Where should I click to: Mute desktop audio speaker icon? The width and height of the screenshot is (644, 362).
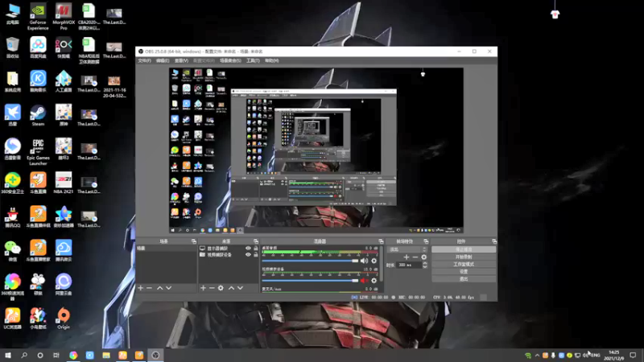pos(364,261)
